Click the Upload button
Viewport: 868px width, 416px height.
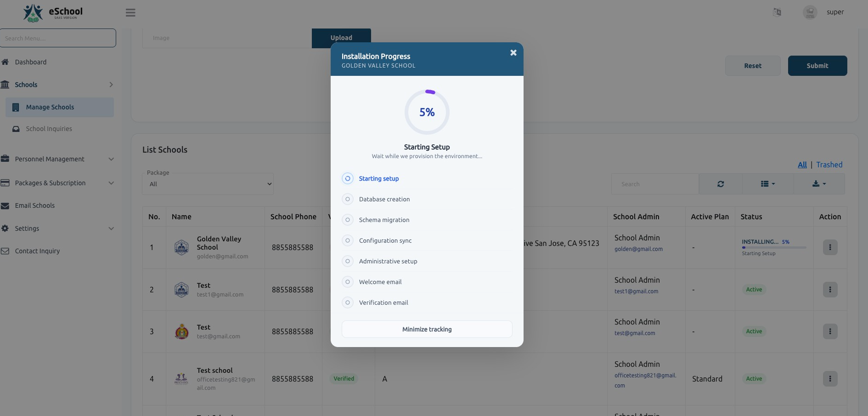pos(341,38)
